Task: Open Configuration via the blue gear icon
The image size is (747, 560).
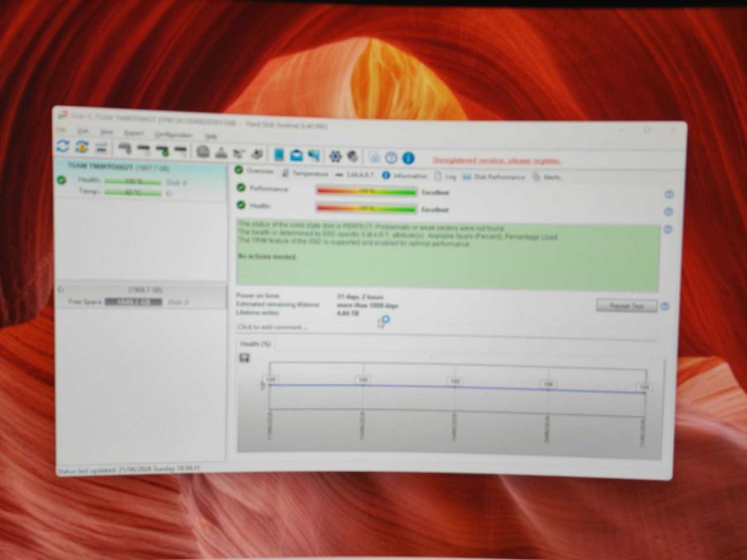Action: point(335,156)
